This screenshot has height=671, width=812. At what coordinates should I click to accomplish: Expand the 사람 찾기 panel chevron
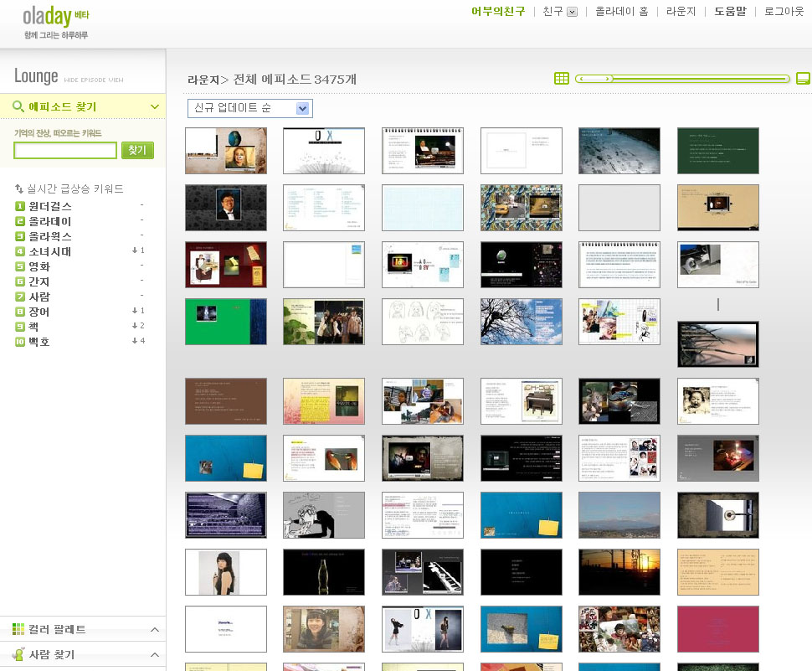[155, 654]
